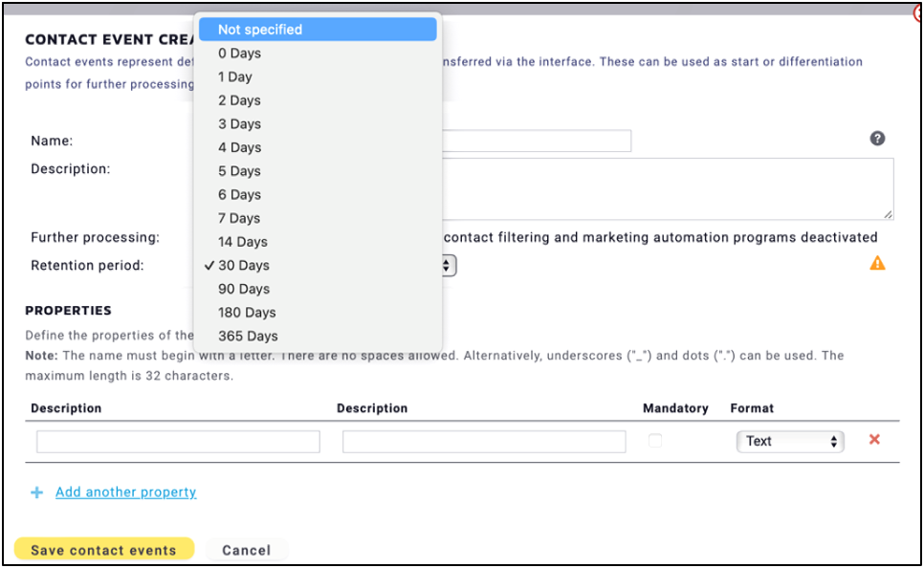Click the help question mark icon
Screen dimensions: 924x568
tap(877, 139)
